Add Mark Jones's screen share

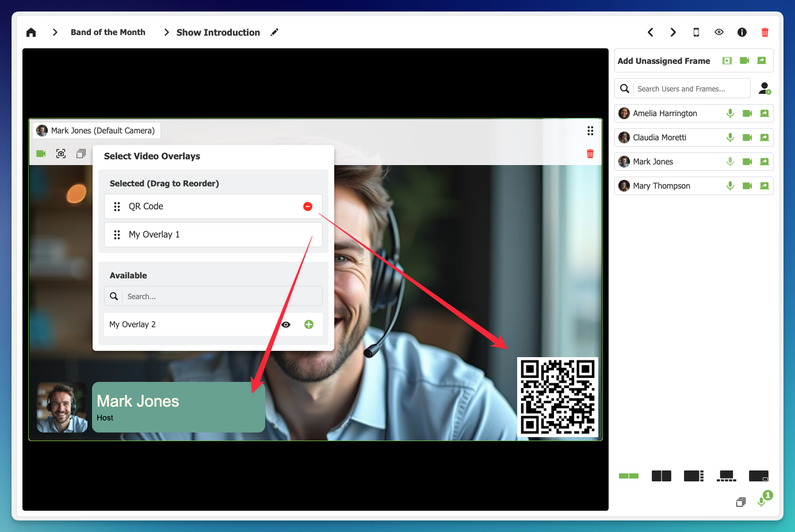pos(765,162)
